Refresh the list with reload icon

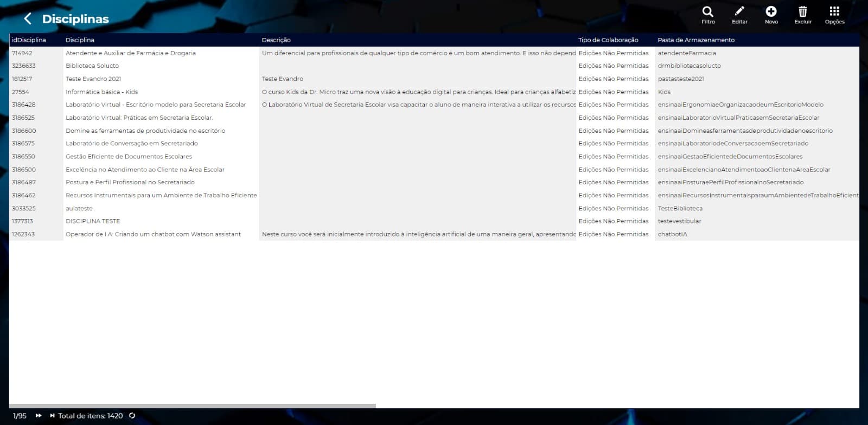click(x=132, y=416)
